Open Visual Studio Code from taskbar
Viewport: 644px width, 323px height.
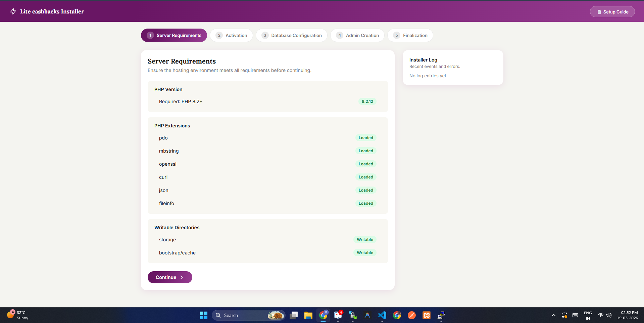tap(382, 315)
